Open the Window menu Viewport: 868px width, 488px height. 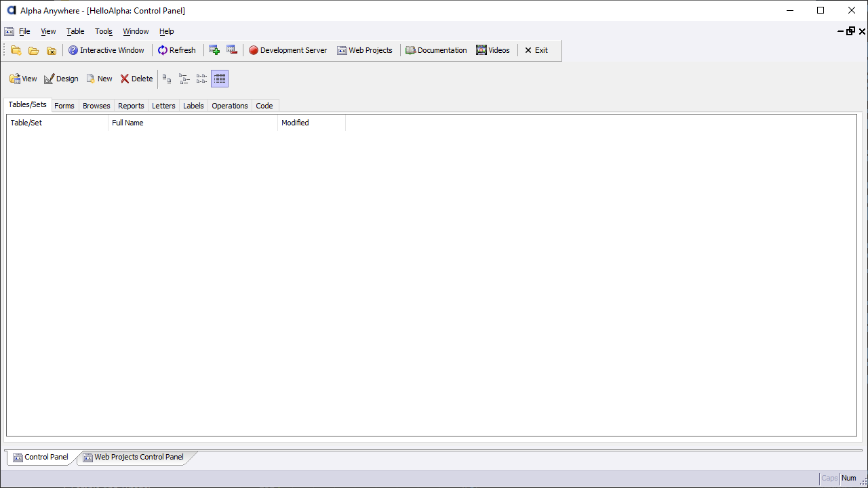pos(136,31)
